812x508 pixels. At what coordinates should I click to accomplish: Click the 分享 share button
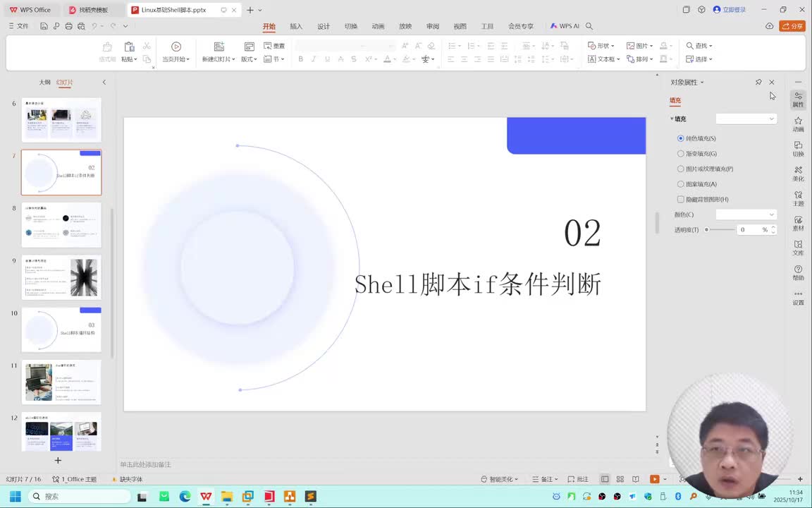[792, 26]
